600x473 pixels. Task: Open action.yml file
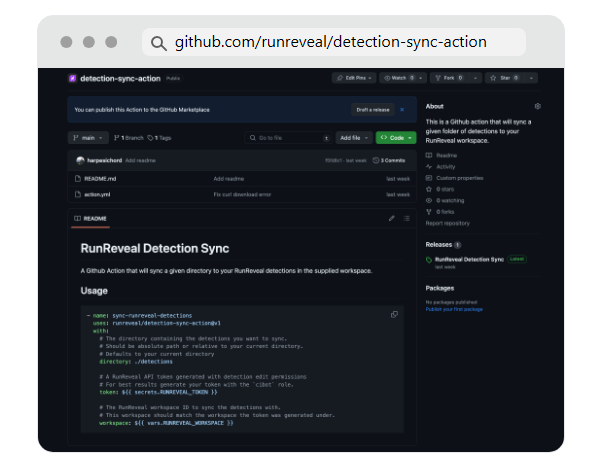pyautogui.click(x=97, y=194)
